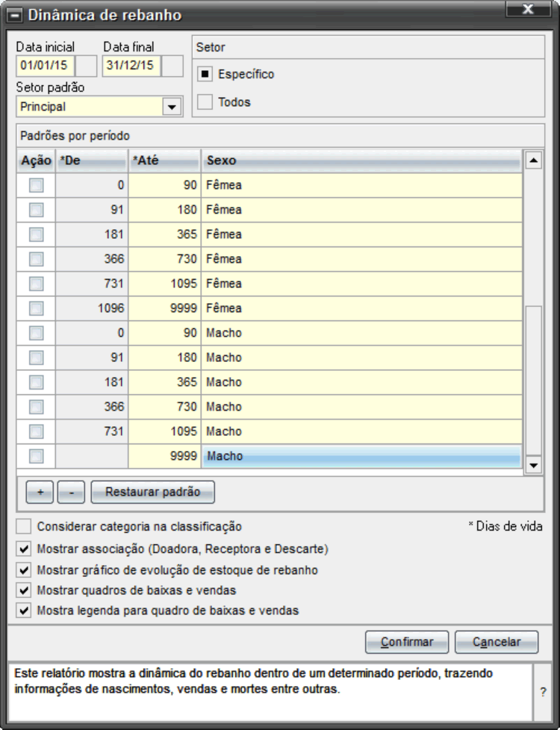The width and height of the screenshot is (560, 730).
Task: Click the Até cell 9999 in Fêmea row
Action: [165, 309]
